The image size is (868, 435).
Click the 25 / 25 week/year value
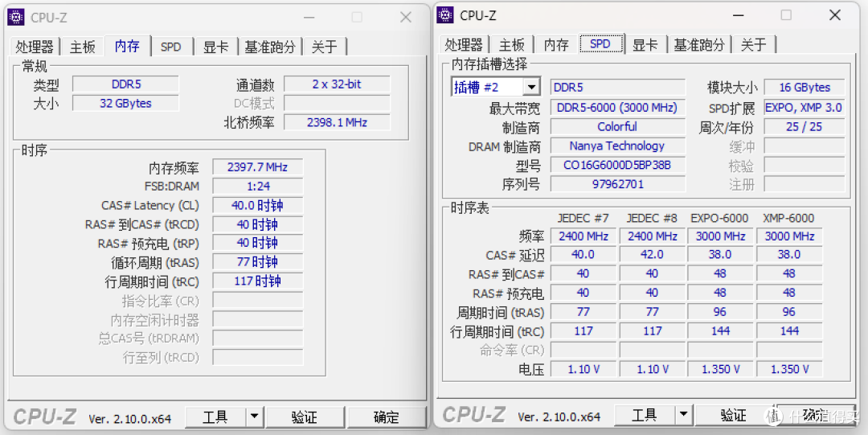pyautogui.click(x=805, y=126)
